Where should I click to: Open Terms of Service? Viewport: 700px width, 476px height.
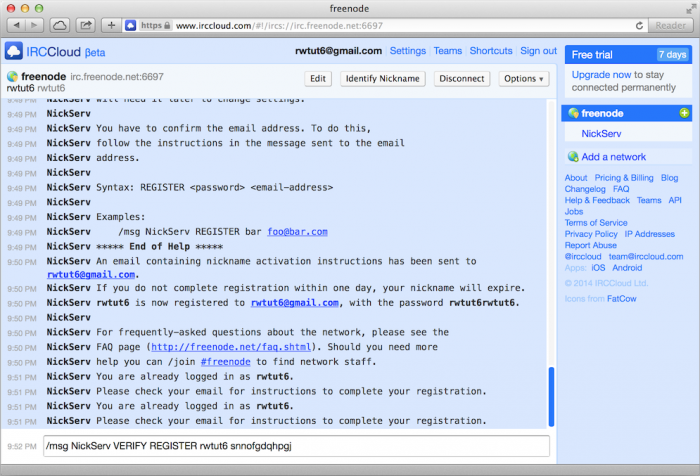click(x=596, y=223)
